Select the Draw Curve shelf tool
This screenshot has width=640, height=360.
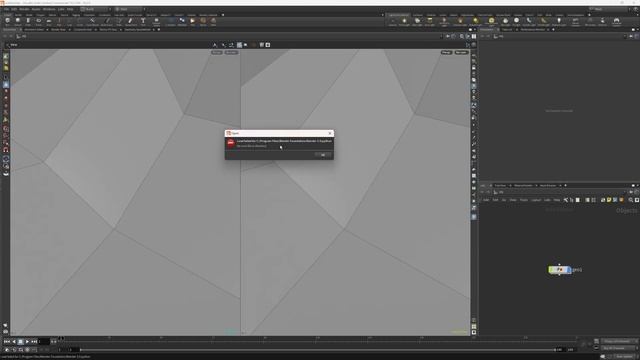click(107, 22)
